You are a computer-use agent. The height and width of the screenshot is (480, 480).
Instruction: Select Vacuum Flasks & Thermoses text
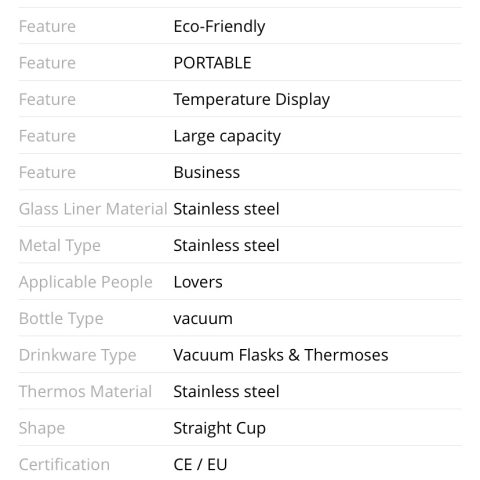coord(281,355)
